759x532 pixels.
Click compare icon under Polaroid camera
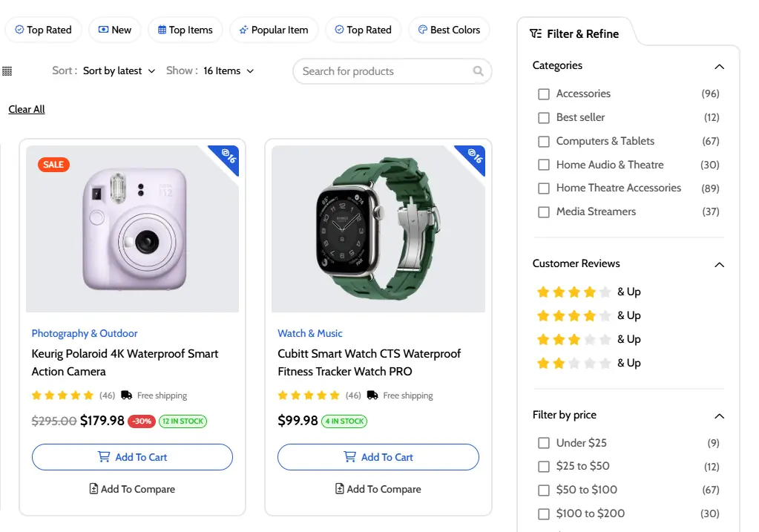[93, 489]
